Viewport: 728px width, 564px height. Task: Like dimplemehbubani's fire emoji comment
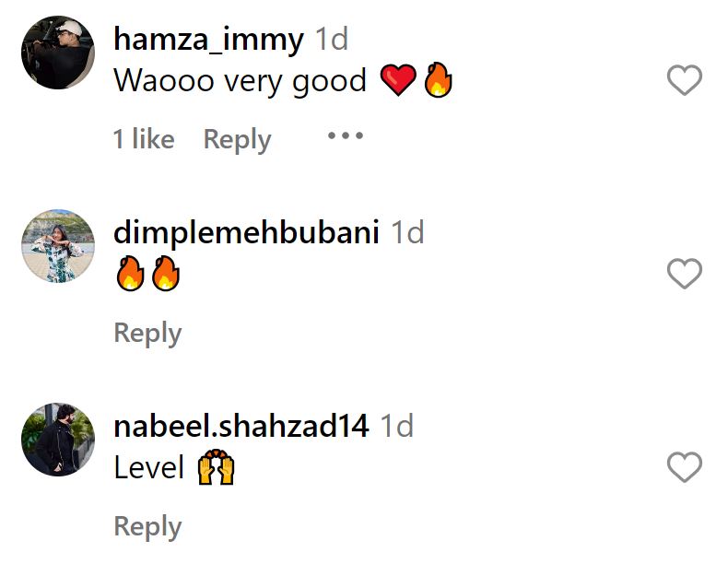[685, 274]
